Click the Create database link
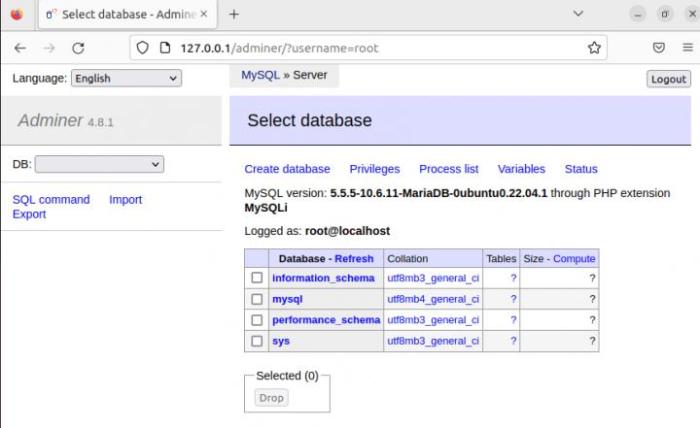This screenshot has height=428, width=700. click(x=287, y=169)
